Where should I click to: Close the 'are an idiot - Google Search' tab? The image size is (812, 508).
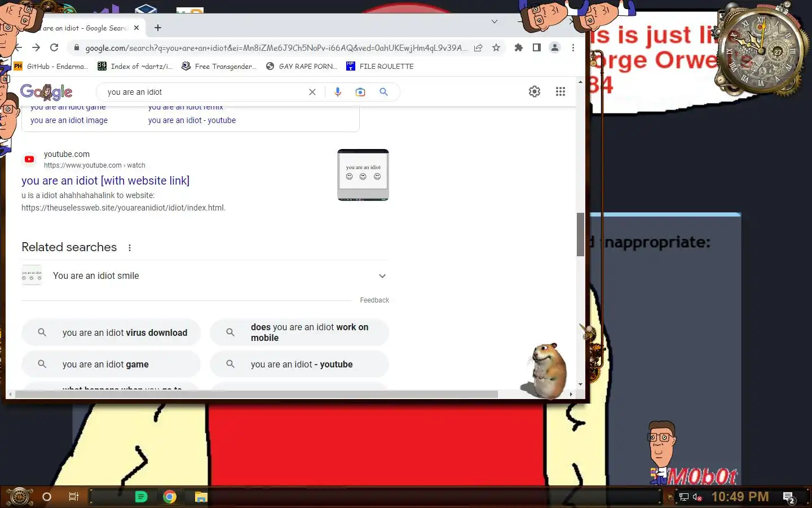136,28
